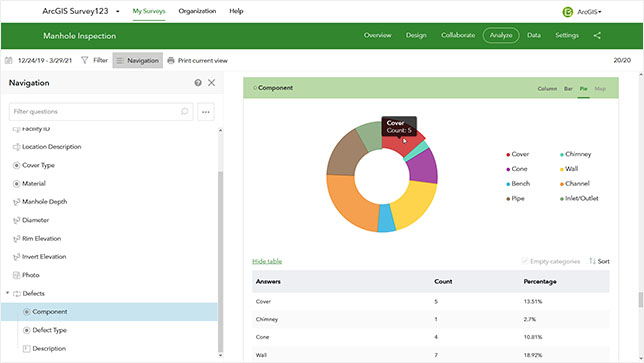This screenshot has width=644, height=363.
Task: Open the date range 12/24/19 - 3/29/21 picker
Action: point(45,60)
